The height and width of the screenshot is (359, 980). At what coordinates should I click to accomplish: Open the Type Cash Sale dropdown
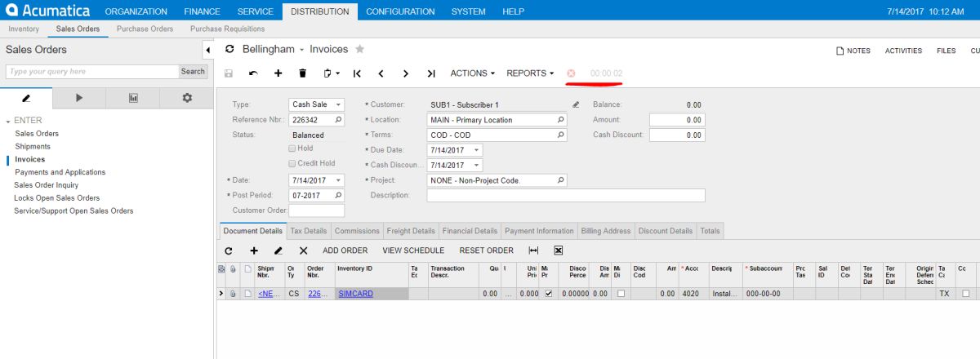[339, 104]
